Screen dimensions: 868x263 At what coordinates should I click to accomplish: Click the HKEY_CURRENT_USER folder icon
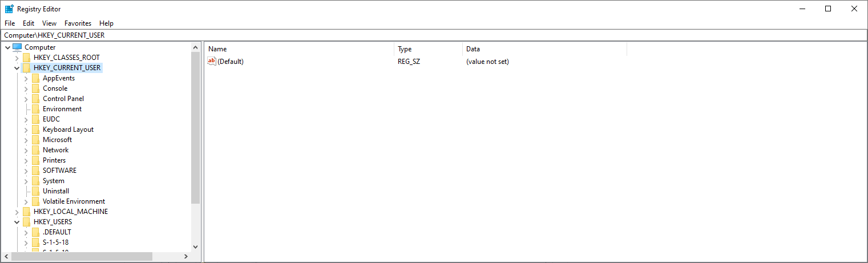(x=26, y=68)
